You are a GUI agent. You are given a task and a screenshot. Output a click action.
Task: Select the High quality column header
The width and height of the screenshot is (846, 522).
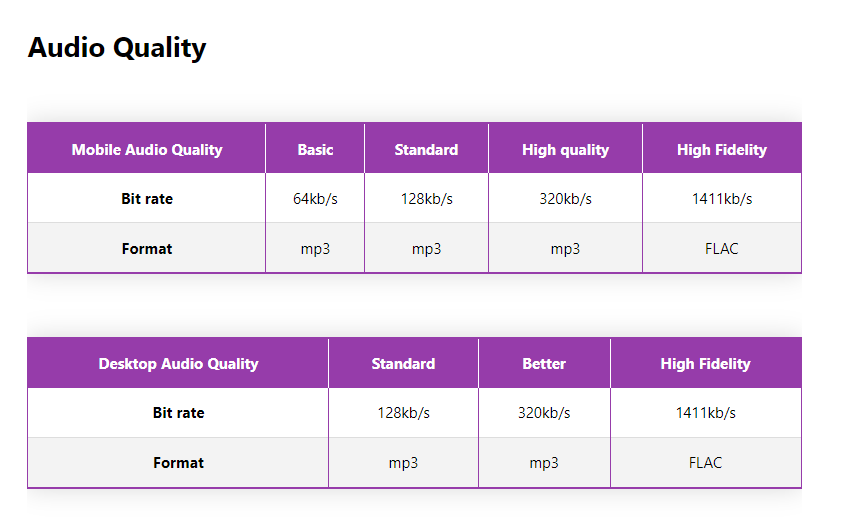click(565, 148)
